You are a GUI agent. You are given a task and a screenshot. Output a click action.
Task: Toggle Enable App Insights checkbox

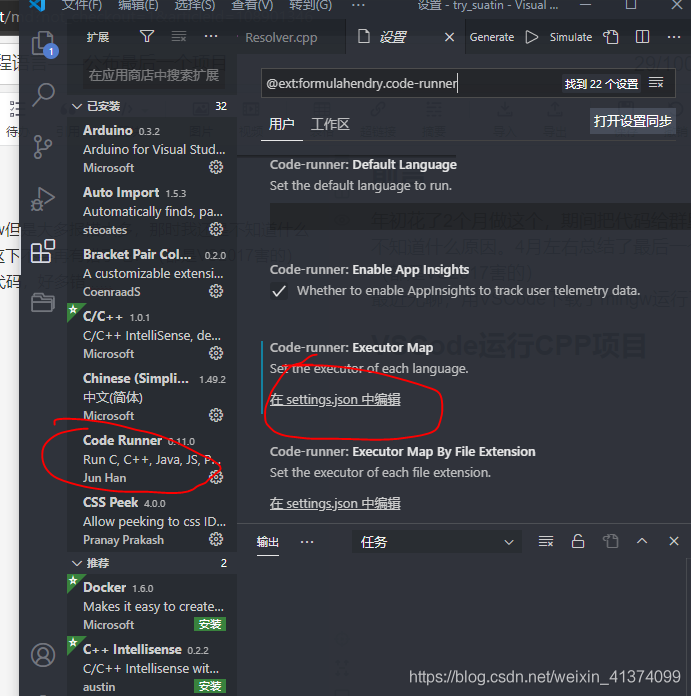pos(279,291)
